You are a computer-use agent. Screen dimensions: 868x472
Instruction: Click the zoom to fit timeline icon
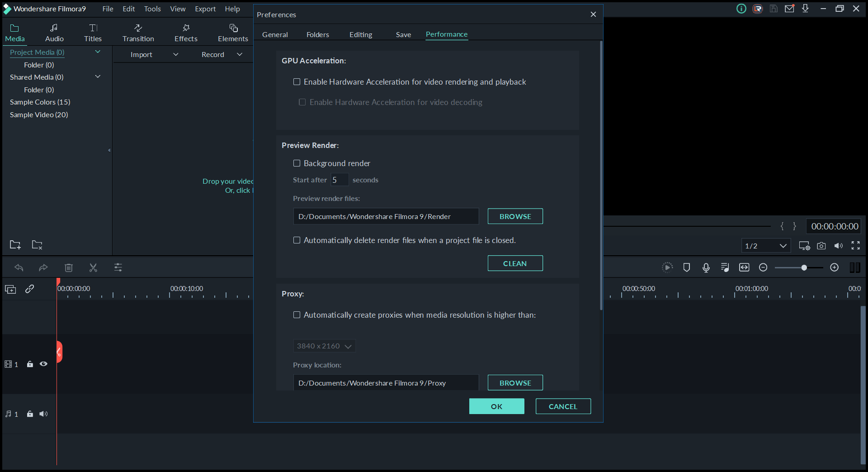(x=744, y=267)
